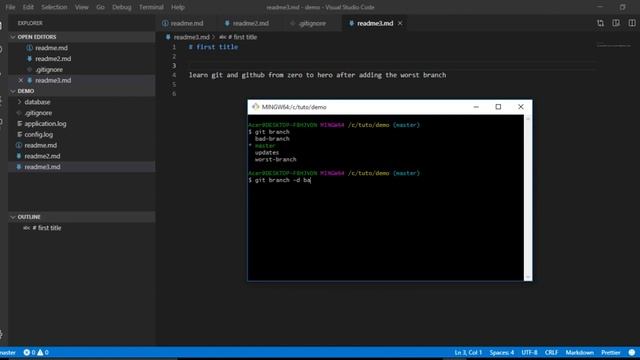640x360 pixels.
Task: Change the CRLF line ending
Action: [x=551, y=352]
